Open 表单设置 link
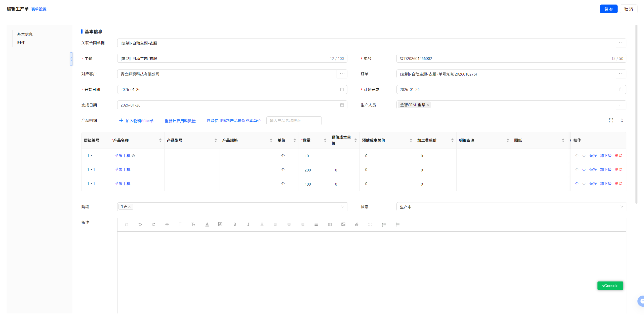644x320 pixels. click(x=39, y=9)
